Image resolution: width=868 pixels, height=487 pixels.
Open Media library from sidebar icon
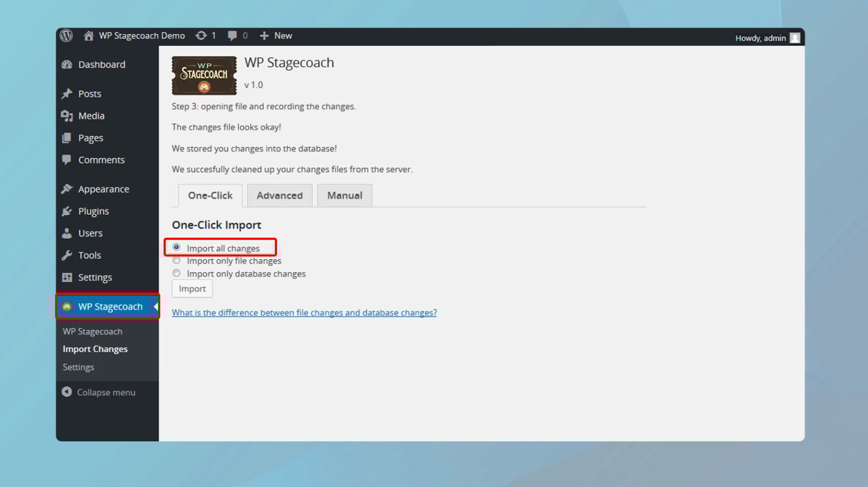(67, 115)
